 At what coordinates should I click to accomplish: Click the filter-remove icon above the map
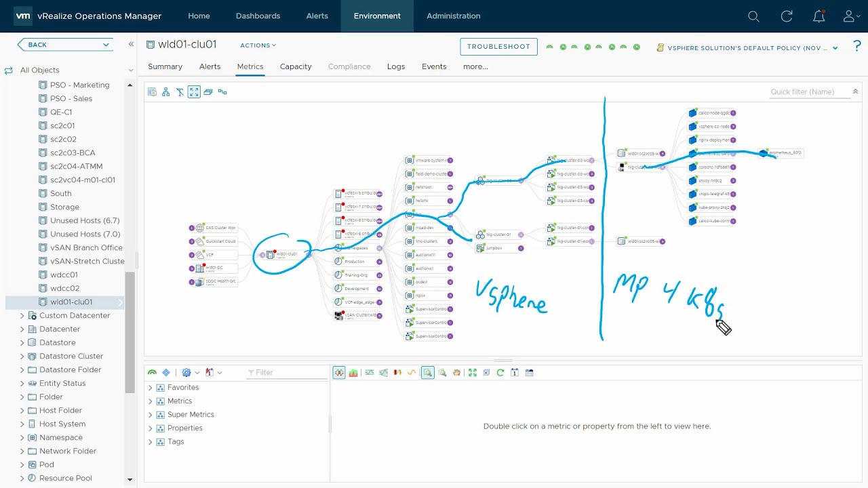(180, 92)
